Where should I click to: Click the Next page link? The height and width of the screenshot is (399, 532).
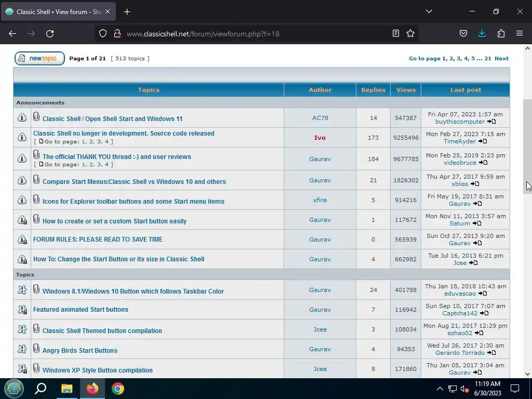[501, 58]
